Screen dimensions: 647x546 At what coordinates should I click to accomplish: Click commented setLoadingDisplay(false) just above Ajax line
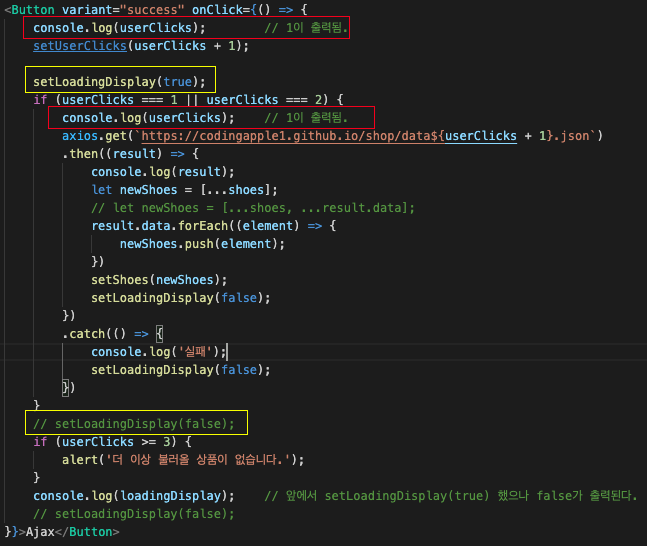coord(134,514)
